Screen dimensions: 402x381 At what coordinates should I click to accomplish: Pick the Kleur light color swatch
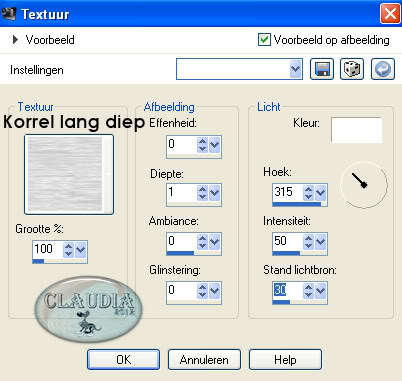tap(356, 130)
